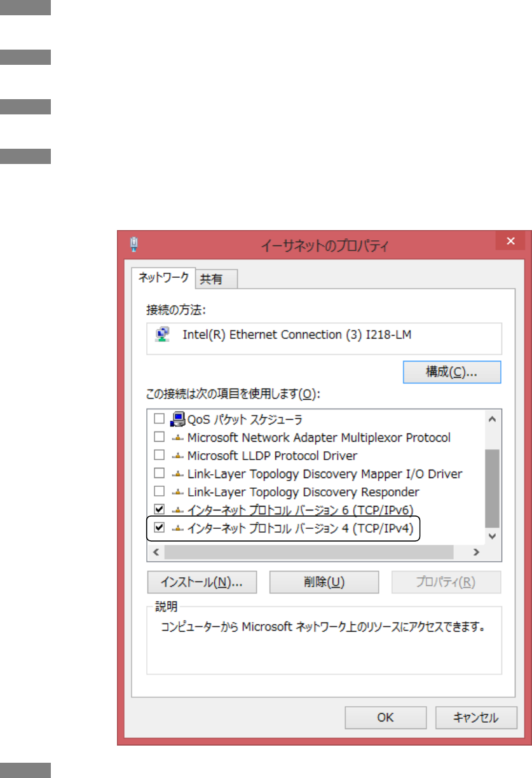532x778 pixels.
Task: Open adapter settings with 構成(C)... button
Action: (452, 372)
